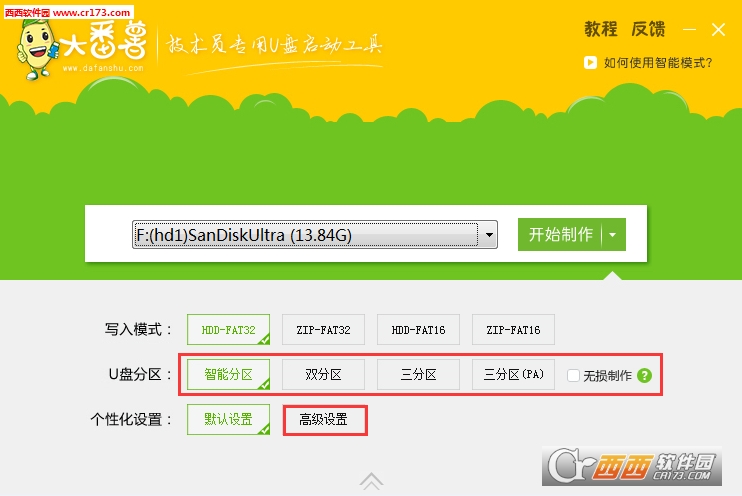
Task: Choose 双分区 dual partition option
Action: [323, 375]
